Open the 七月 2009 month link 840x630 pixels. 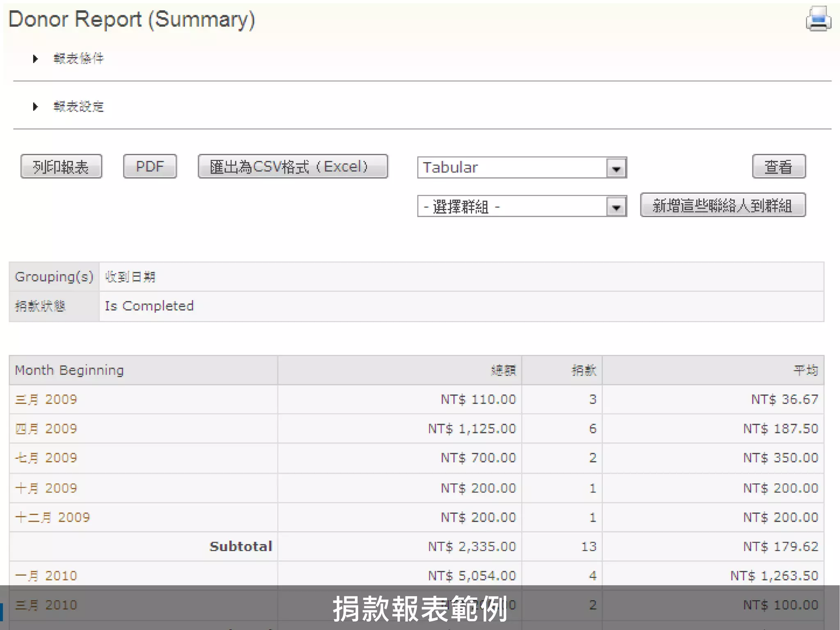(x=46, y=458)
